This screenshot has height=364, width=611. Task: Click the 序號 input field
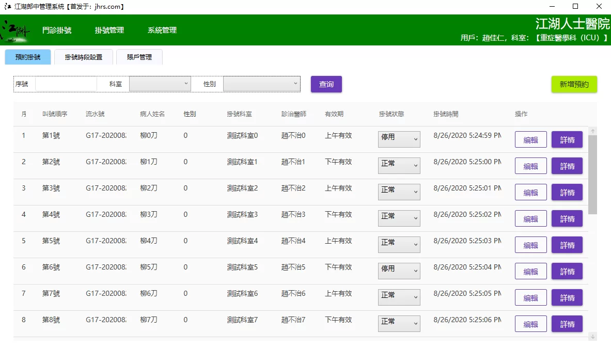tap(66, 84)
